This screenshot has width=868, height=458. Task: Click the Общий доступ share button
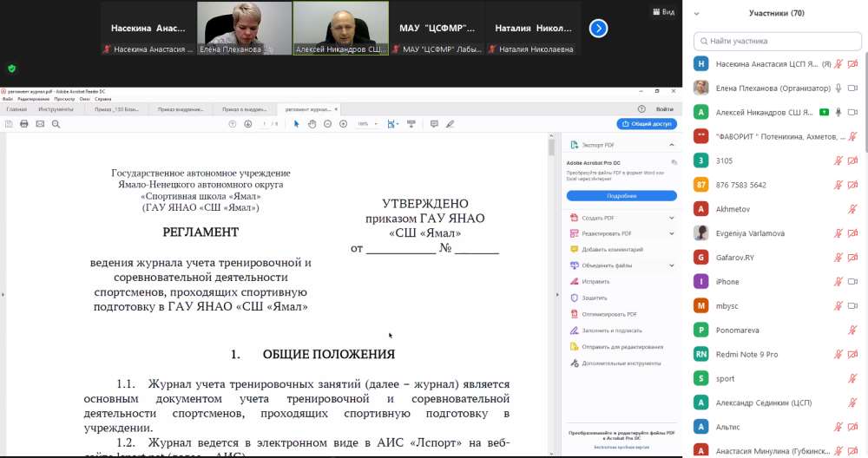(x=646, y=124)
